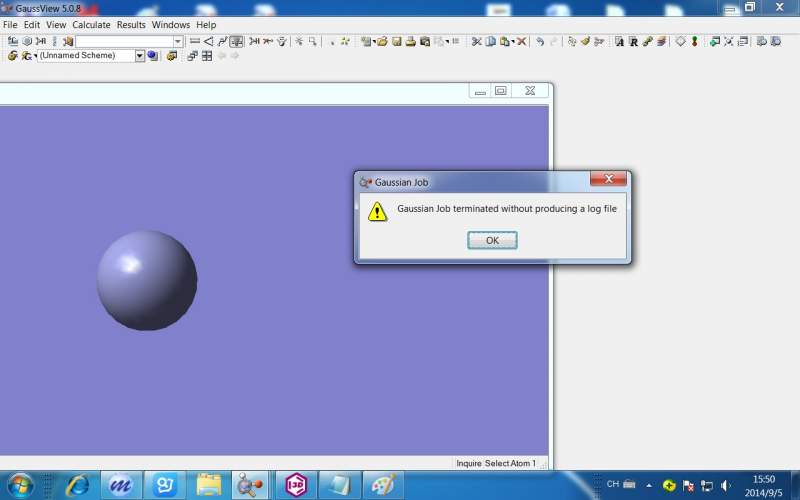The height and width of the screenshot is (500, 800).
Task: Click the Gaussian Calculation Setup icon
Action: click(x=13, y=55)
